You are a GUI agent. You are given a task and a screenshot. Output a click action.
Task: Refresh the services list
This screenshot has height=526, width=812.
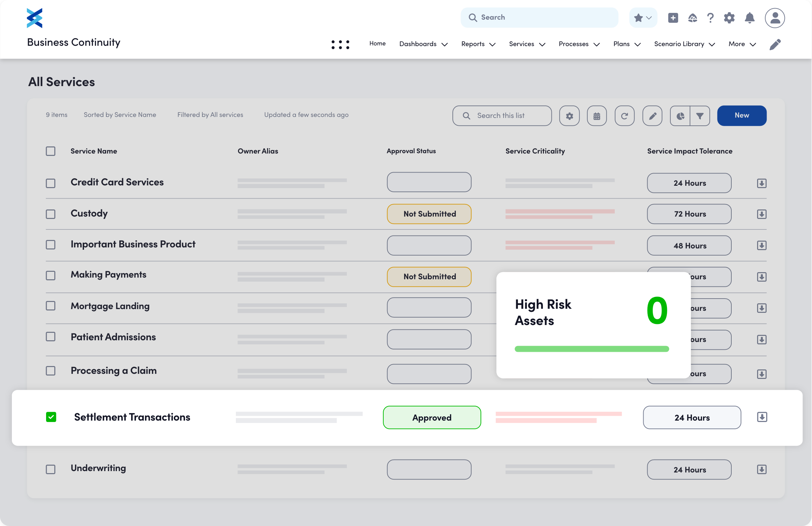(624, 116)
